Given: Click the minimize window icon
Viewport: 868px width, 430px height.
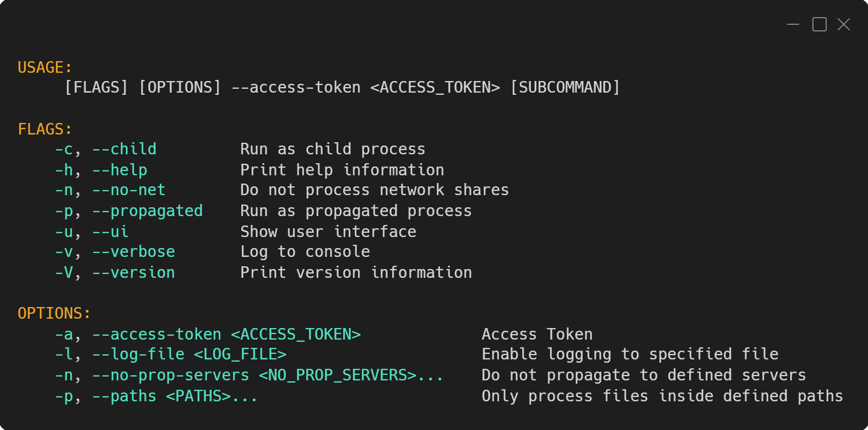Looking at the screenshot, I should [x=793, y=24].
